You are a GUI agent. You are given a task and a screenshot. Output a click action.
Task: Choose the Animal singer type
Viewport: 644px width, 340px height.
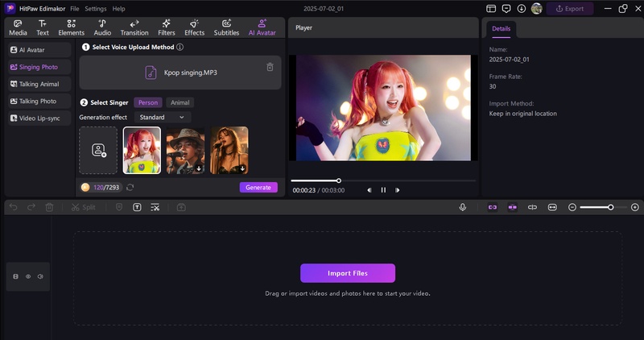click(180, 102)
